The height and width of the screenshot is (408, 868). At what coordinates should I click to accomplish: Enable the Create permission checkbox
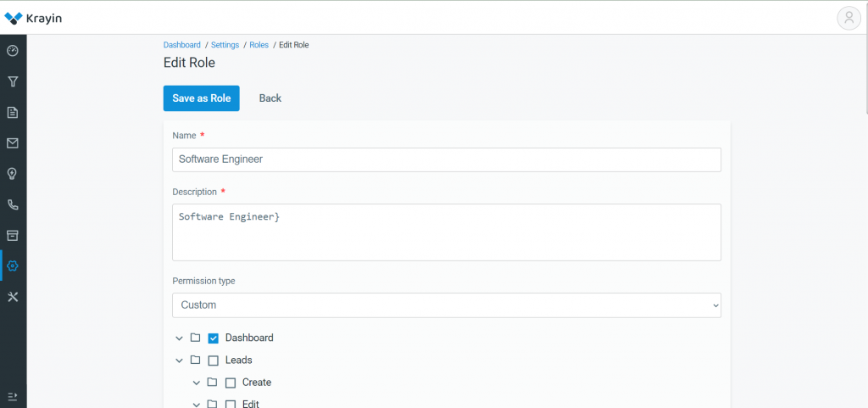[231, 383]
